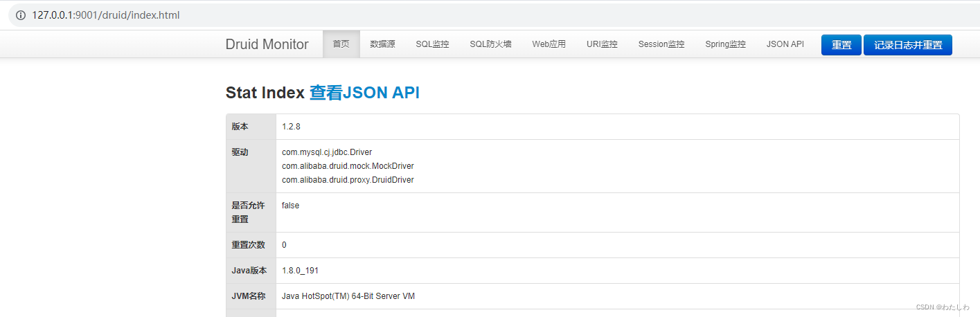Select Java HotSpot(TM) 64-Bit Server VM text
This screenshot has width=980, height=317.
[x=348, y=296]
